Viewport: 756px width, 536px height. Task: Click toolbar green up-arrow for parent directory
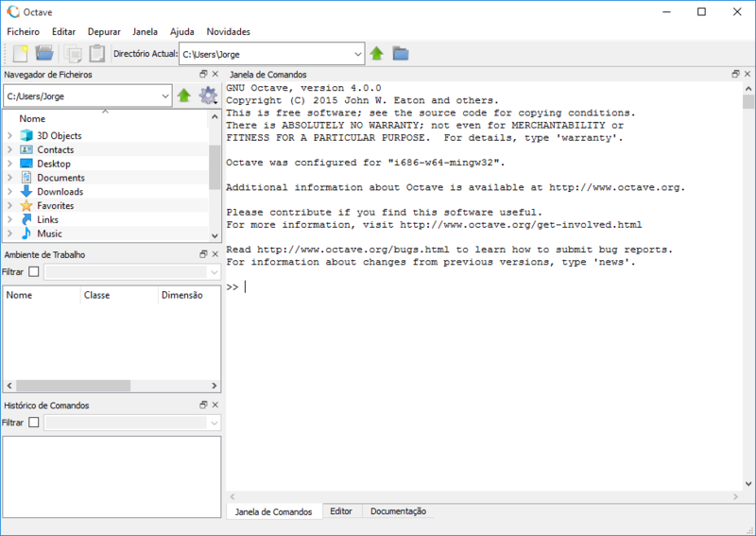(x=376, y=53)
